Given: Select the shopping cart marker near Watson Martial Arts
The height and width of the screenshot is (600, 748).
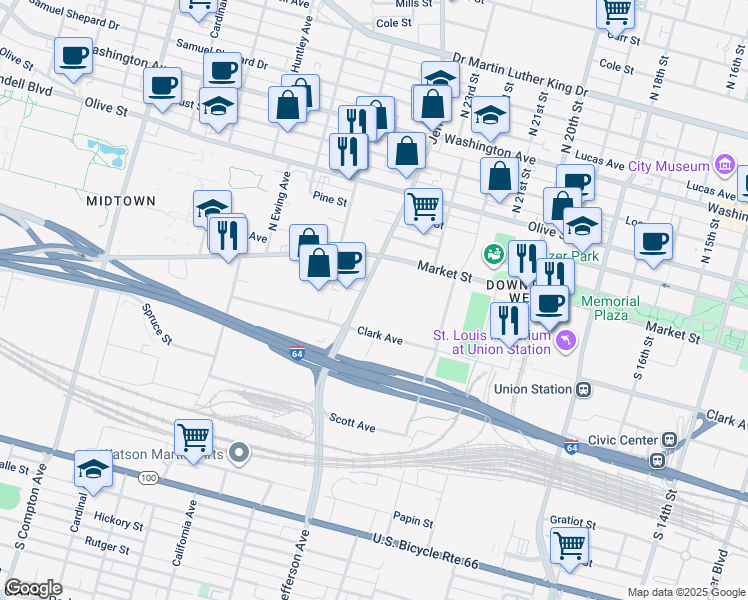Looking at the screenshot, I should coord(193,438).
